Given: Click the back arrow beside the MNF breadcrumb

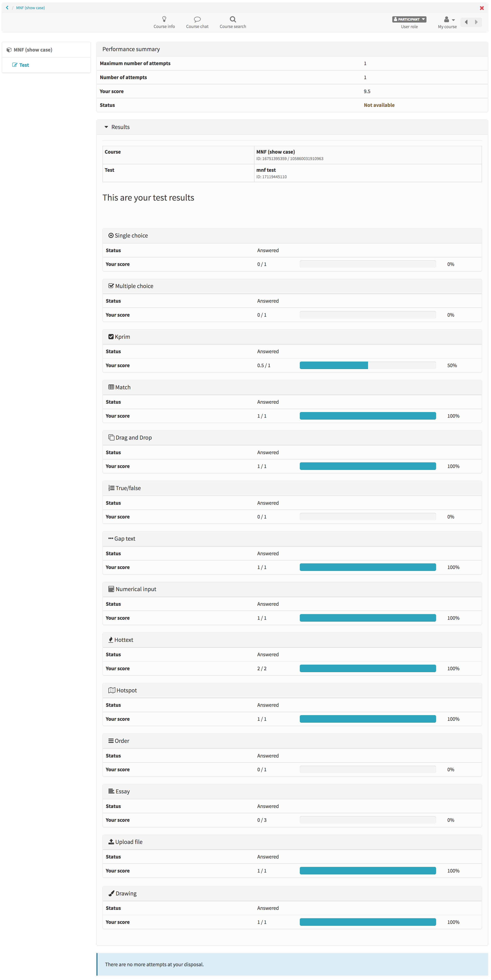Looking at the screenshot, I should pyautogui.click(x=7, y=8).
